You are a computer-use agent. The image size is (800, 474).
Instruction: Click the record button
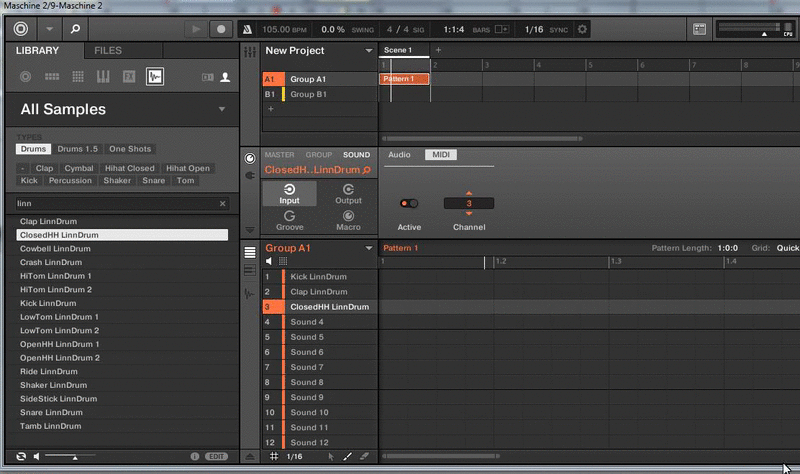[221, 29]
